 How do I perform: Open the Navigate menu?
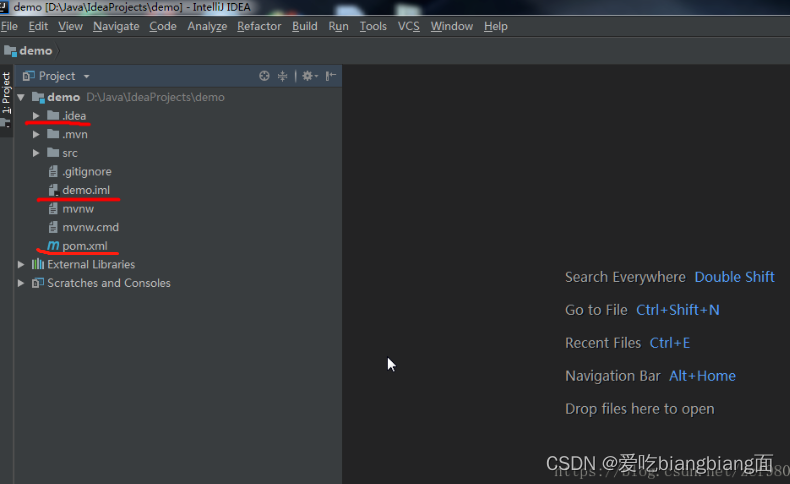point(116,26)
